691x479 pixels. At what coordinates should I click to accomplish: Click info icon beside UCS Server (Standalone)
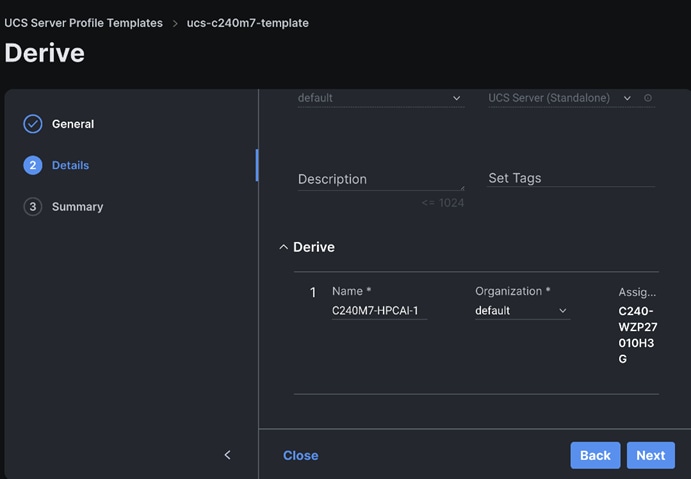pyautogui.click(x=648, y=98)
